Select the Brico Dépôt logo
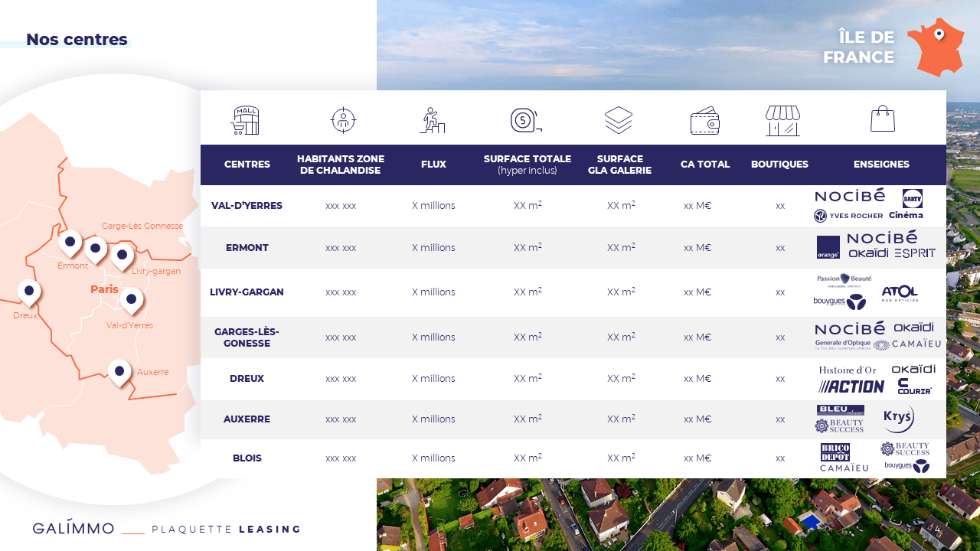The width and height of the screenshot is (980, 551). [x=835, y=452]
